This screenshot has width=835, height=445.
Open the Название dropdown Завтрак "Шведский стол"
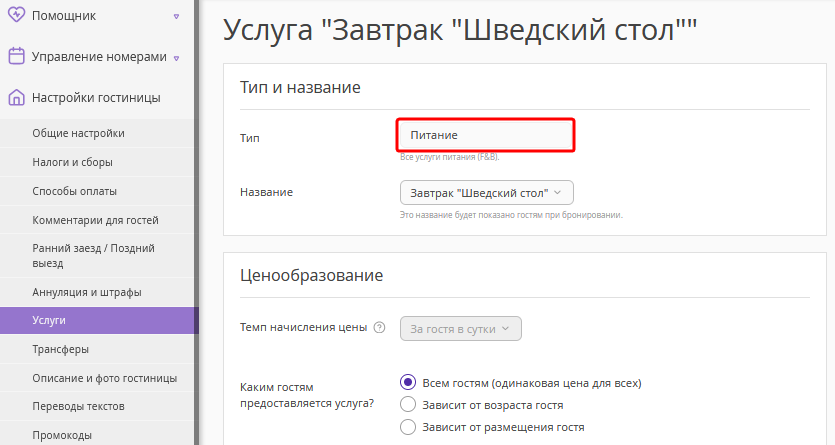pyautogui.click(x=487, y=193)
